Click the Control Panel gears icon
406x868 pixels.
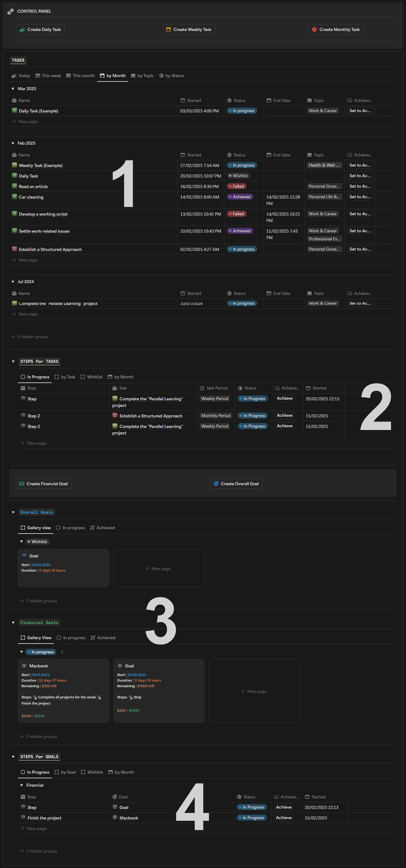[10, 11]
